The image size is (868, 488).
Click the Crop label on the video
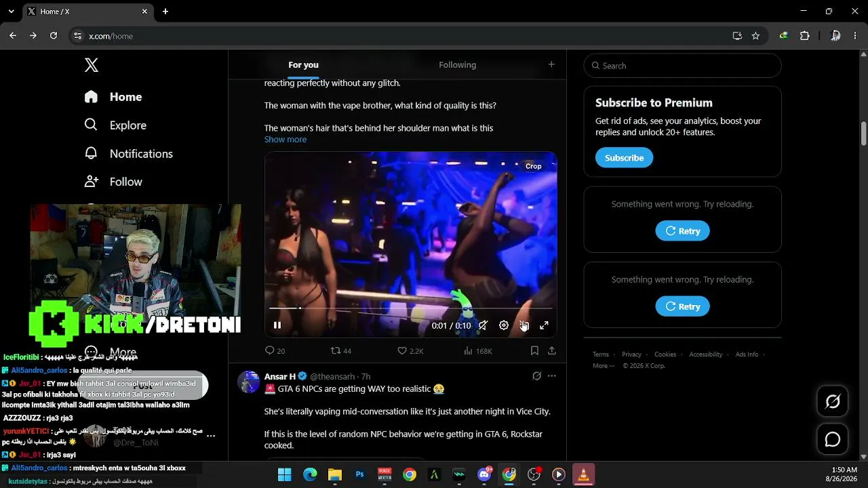point(534,166)
